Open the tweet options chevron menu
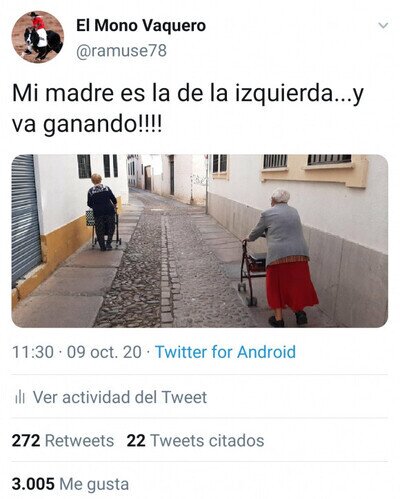Viewport: 400px width, 499px height. tap(384, 26)
